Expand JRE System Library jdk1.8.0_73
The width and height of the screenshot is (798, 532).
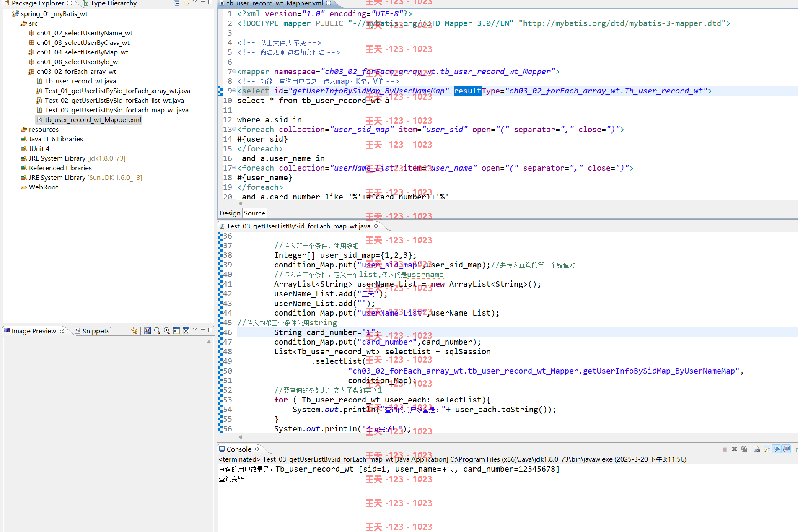pos(77,158)
